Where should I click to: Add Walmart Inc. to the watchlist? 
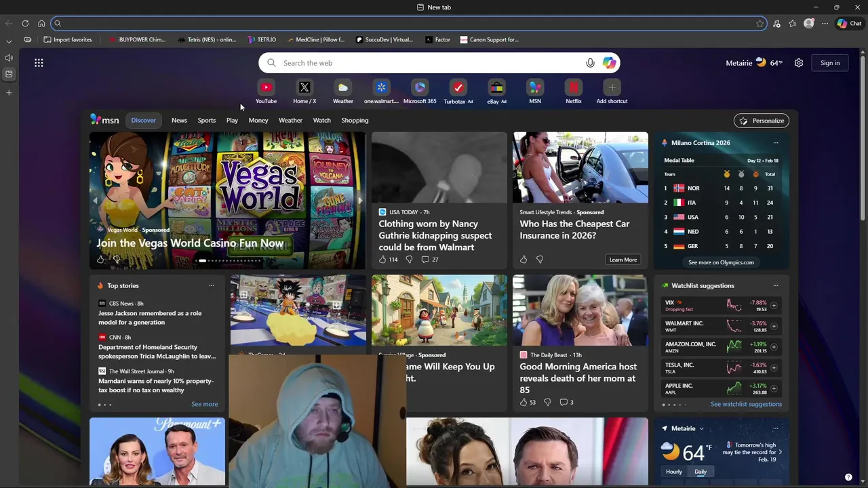[774, 327]
